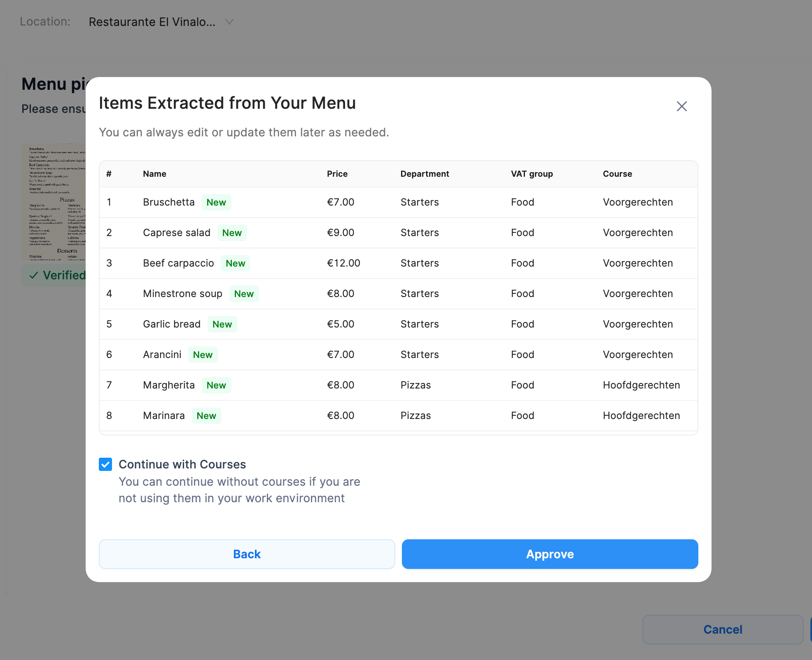Click the New tag on Beef carpaccio
Screen dimensions: 812x660
coord(235,263)
